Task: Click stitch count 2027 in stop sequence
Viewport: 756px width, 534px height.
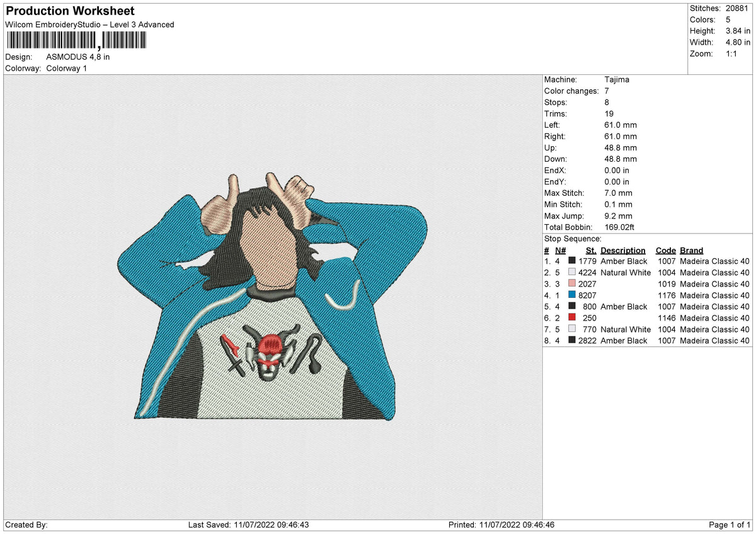Action: 587,284
